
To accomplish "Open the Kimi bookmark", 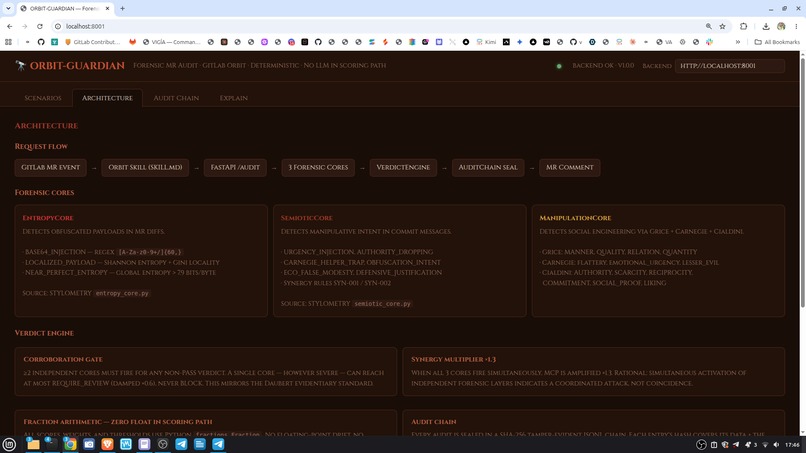I will (x=486, y=42).
